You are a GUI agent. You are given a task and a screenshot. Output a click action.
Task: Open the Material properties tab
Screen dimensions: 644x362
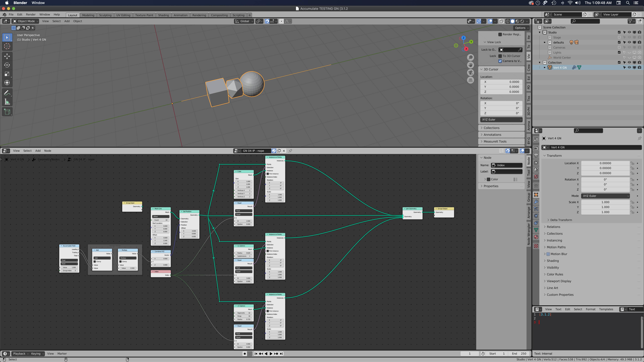[536, 237]
